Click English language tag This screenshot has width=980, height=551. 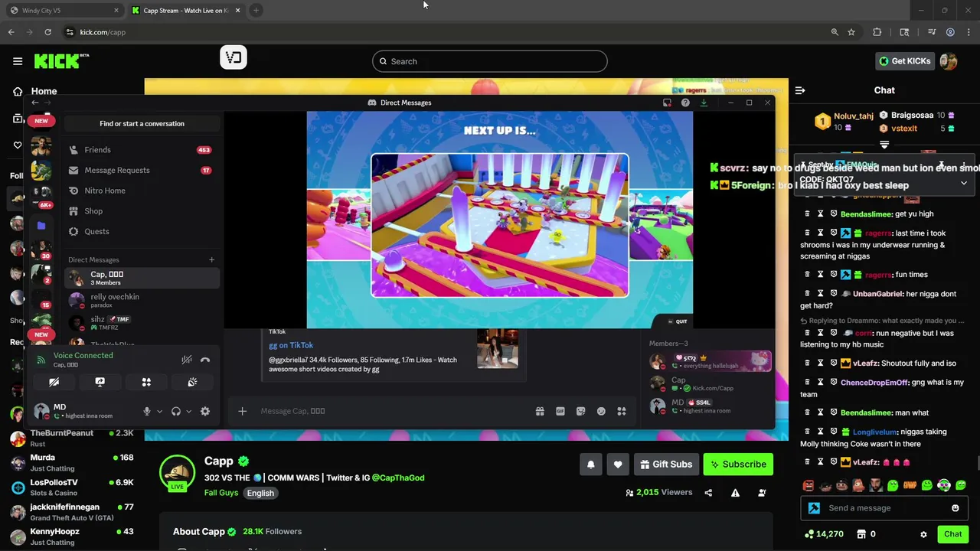click(x=260, y=493)
